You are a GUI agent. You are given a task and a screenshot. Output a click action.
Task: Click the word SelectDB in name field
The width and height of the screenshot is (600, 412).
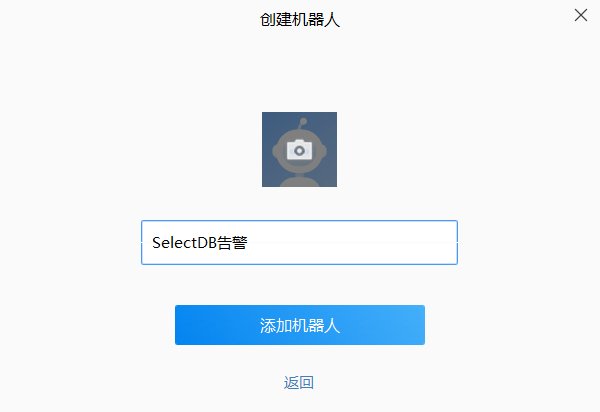point(184,243)
